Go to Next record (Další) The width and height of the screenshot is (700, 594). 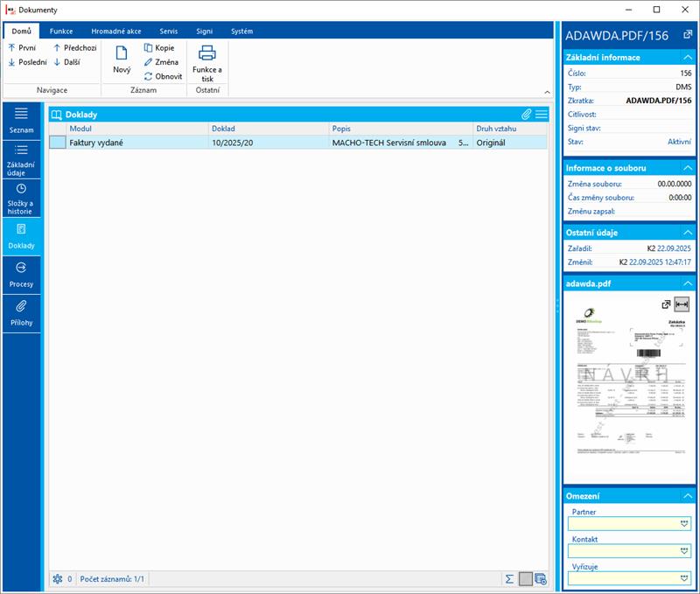pos(66,62)
